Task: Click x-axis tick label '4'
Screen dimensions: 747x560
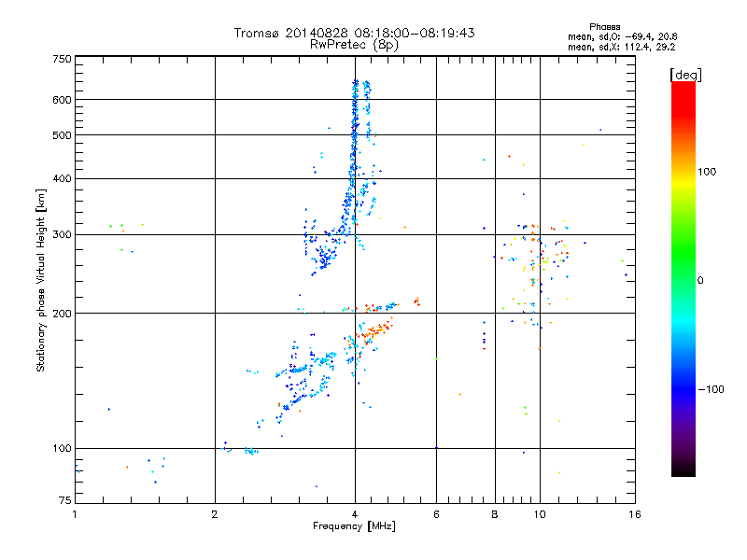Action: pos(355,514)
